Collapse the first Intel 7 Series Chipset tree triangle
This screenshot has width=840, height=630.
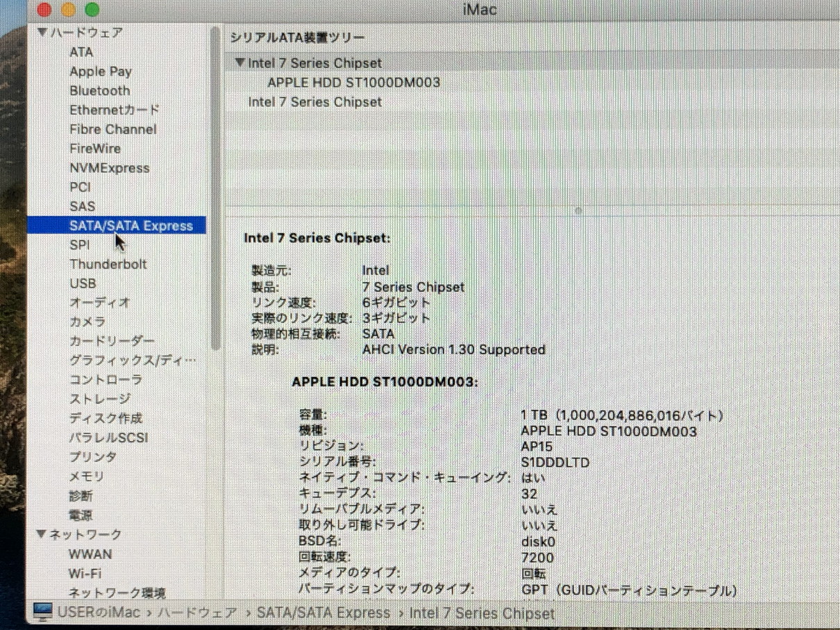coord(240,63)
